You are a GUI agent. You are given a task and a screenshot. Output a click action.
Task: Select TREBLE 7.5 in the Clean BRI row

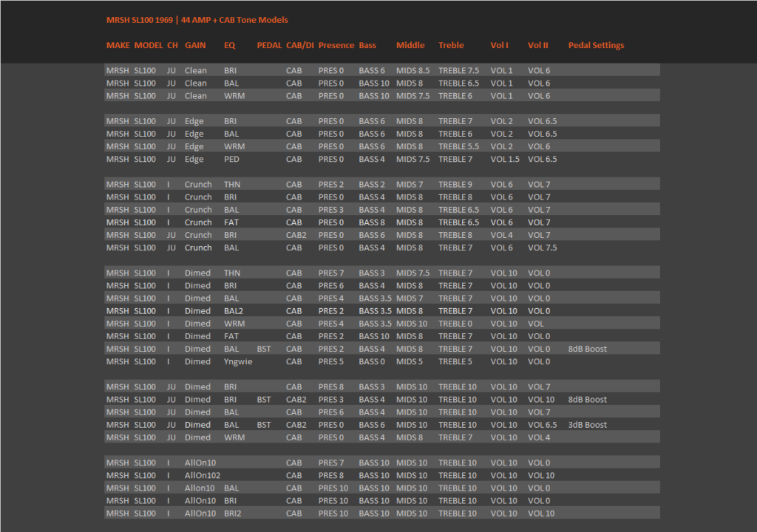(x=458, y=70)
